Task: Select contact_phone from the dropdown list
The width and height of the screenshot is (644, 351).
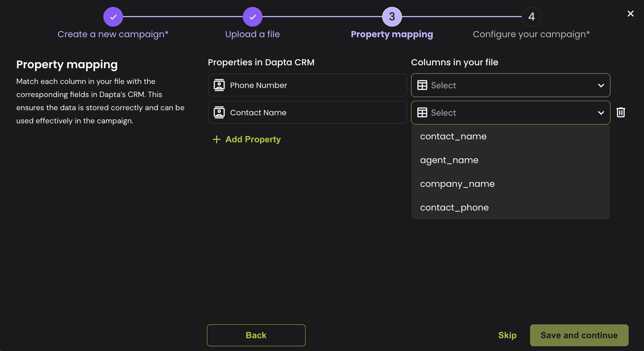Action: (454, 208)
